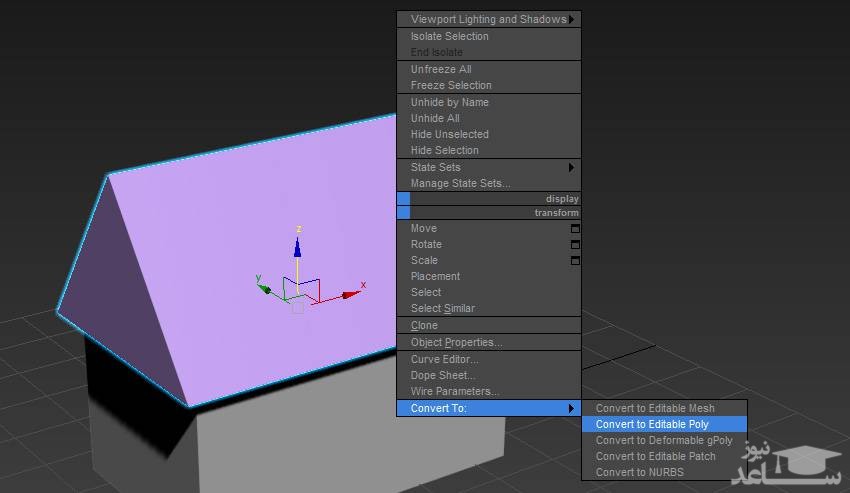
Task: Click the blue Z axis gizmo arrow
Action: click(297, 246)
